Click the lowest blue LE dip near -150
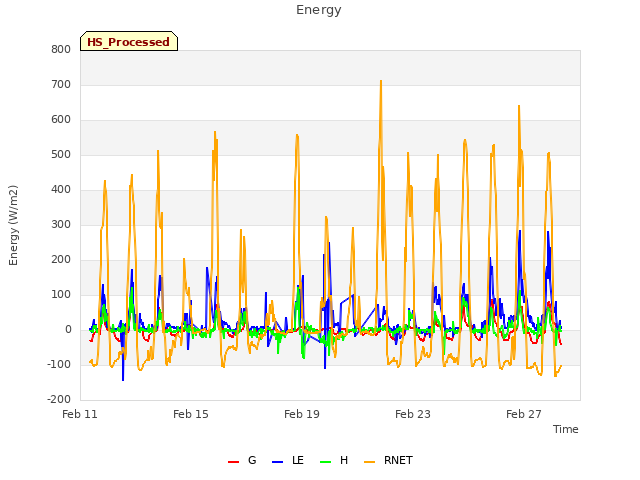This screenshot has height=480, width=640. 123,380
